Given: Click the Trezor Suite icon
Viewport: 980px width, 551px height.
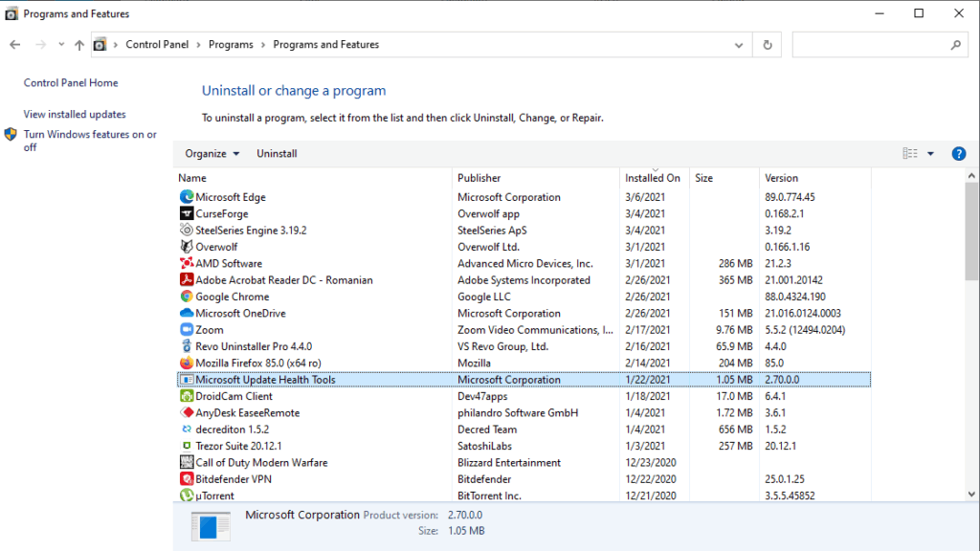Looking at the screenshot, I should (187, 446).
